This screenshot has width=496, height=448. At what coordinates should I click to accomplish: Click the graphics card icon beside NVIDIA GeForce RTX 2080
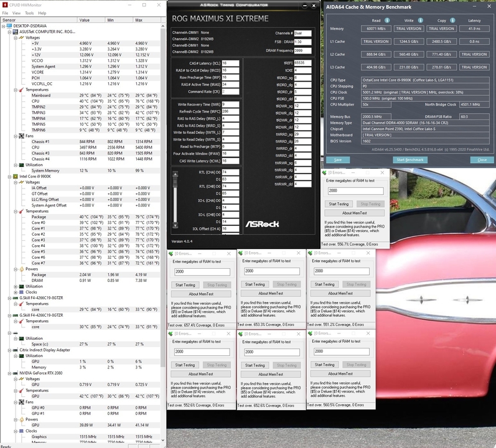[x=15, y=373]
